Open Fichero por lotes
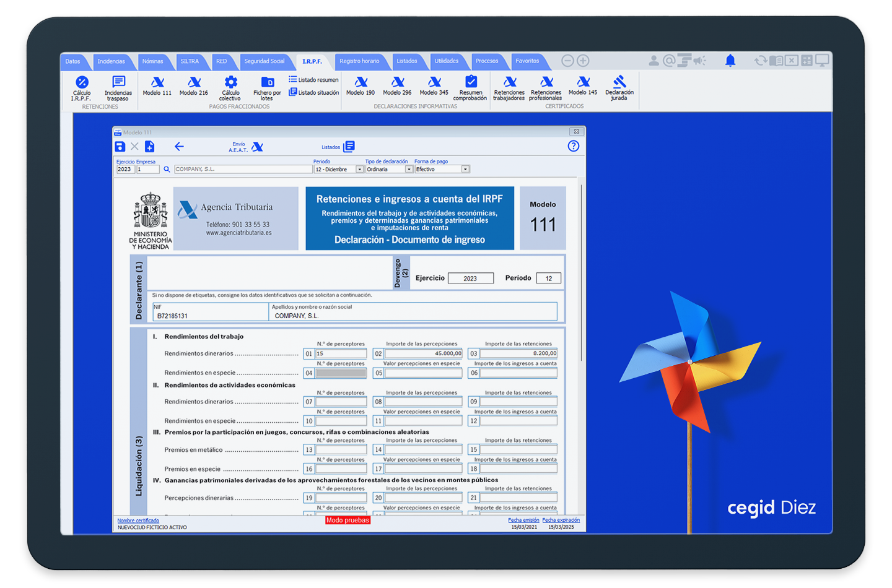The height and width of the screenshot is (588, 892). coord(267,82)
